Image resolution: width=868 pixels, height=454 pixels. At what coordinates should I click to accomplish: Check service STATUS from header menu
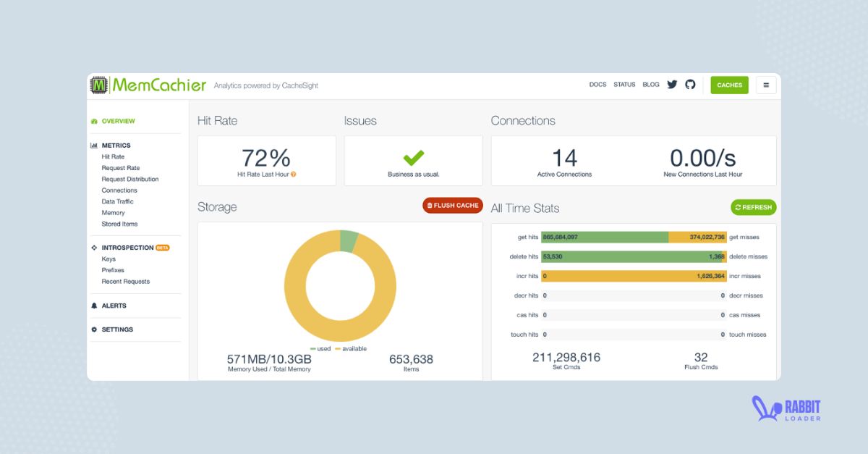click(624, 85)
